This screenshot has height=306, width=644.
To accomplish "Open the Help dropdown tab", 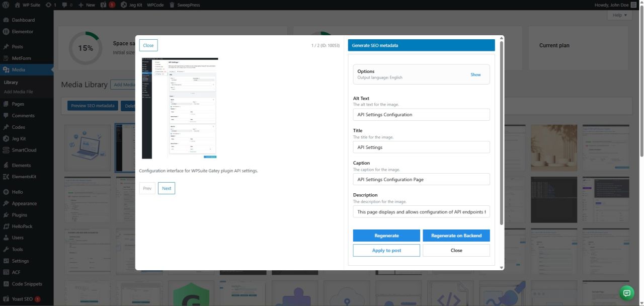I will [619, 15].
